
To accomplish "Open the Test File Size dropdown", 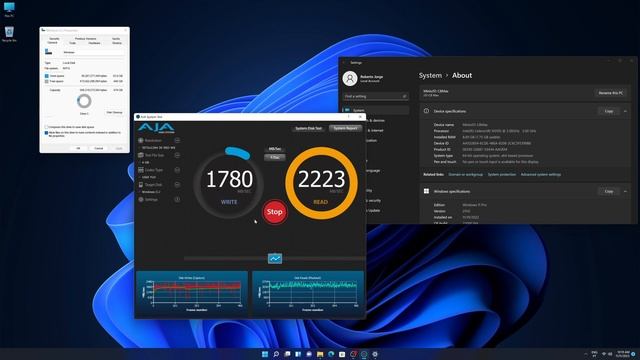I will [177, 155].
